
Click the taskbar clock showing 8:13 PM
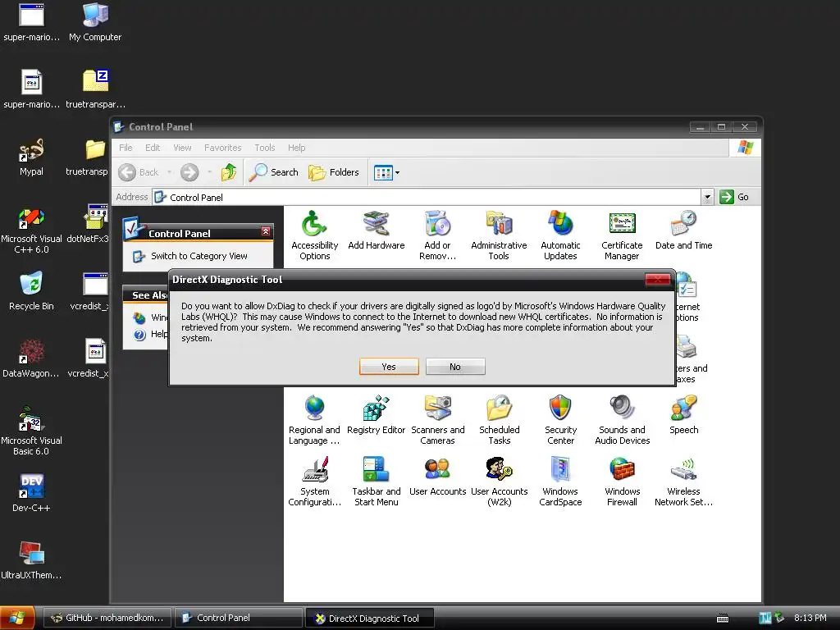click(810, 619)
